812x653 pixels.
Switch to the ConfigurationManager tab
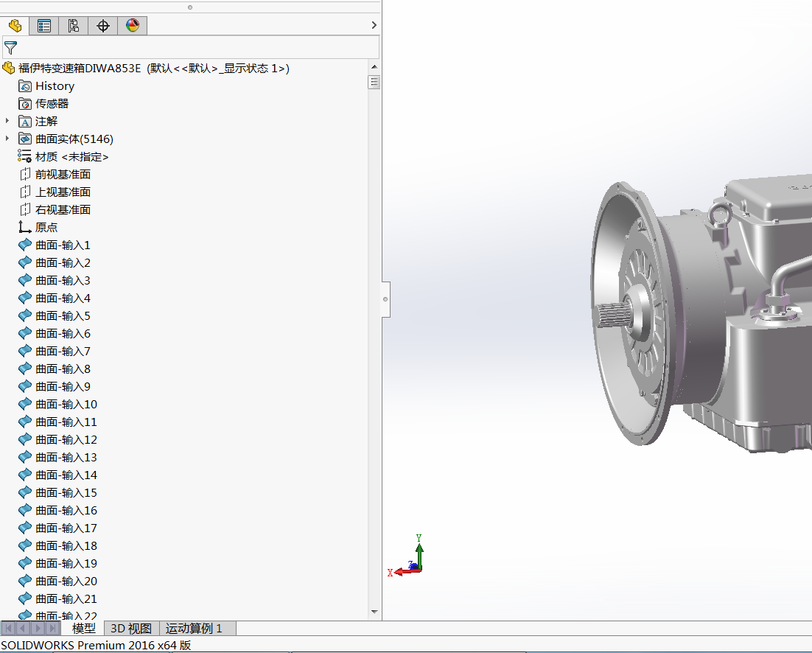[x=74, y=25]
